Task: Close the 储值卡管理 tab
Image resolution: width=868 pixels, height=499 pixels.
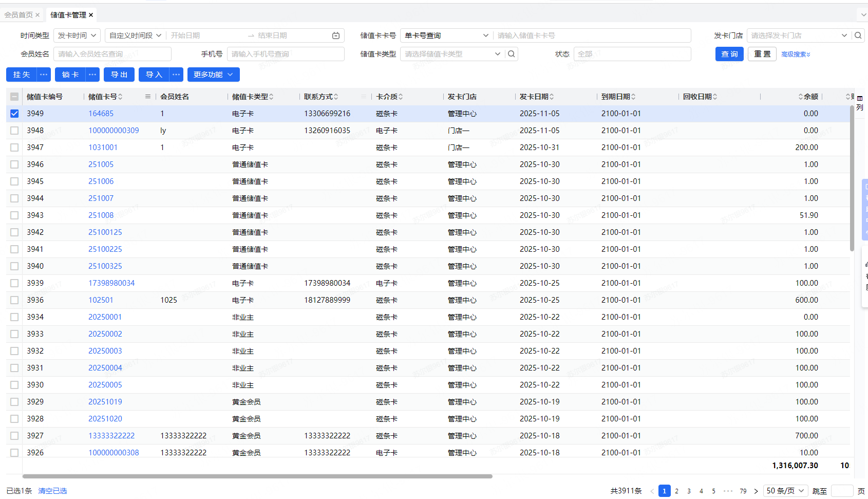Action: [91, 15]
